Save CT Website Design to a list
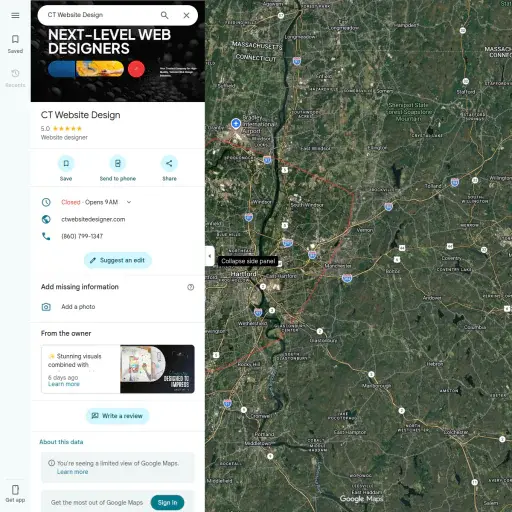Image resolution: width=512 pixels, height=512 pixels. click(x=66, y=168)
